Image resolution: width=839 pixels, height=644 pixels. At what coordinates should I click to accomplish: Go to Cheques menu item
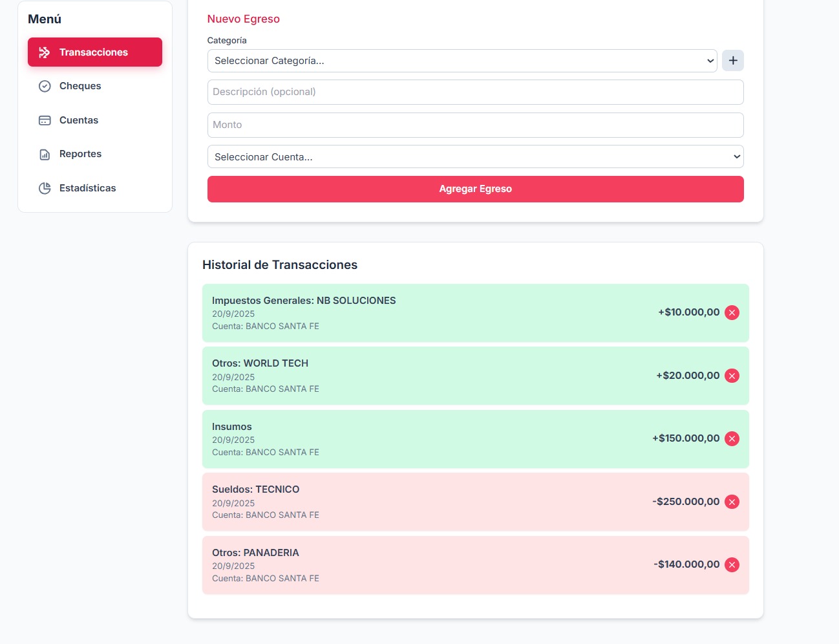(80, 86)
